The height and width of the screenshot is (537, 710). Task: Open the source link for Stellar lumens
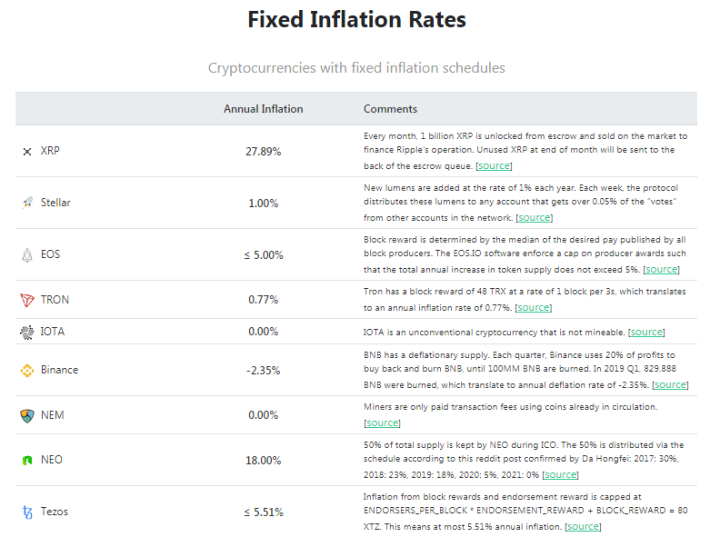coord(534,218)
